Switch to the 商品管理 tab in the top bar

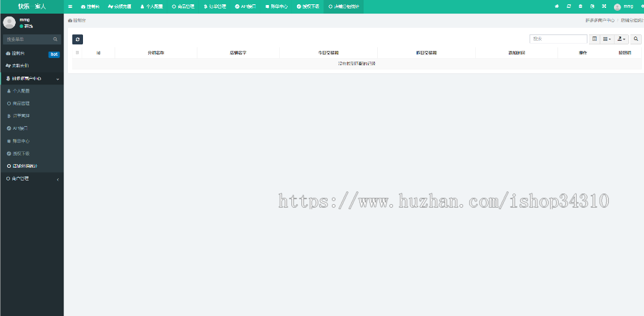point(183,6)
